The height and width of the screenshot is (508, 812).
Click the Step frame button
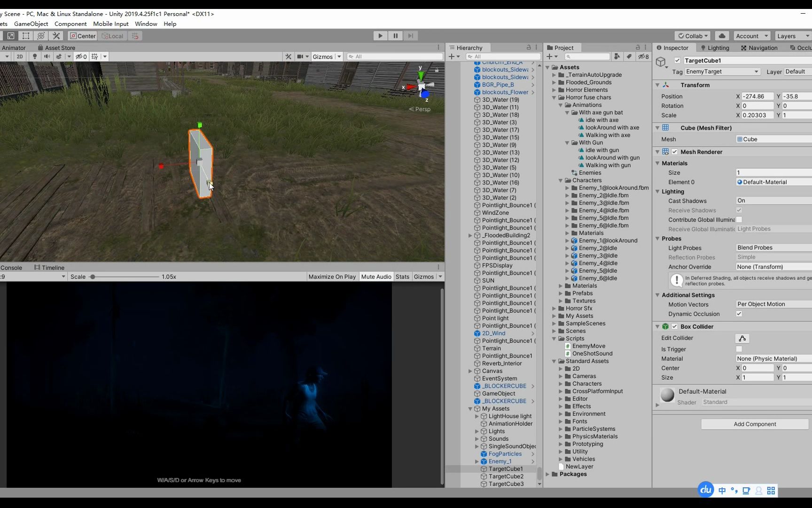point(410,35)
